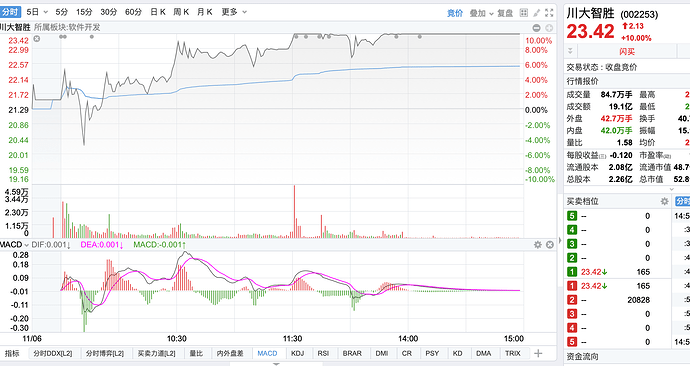This screenshot has height=366, width=690.
Task: Click the buy level 2 badge
Action: [x=572, y=300]
